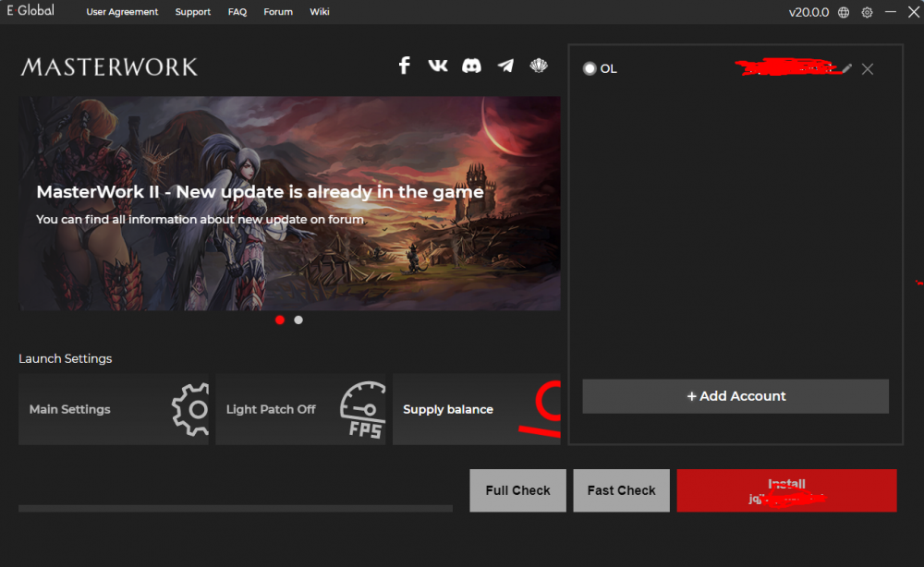The height and width of the screenshot is (567, 924).
Task: Switch to the second banner slide dot
Action: coord(298,320)
